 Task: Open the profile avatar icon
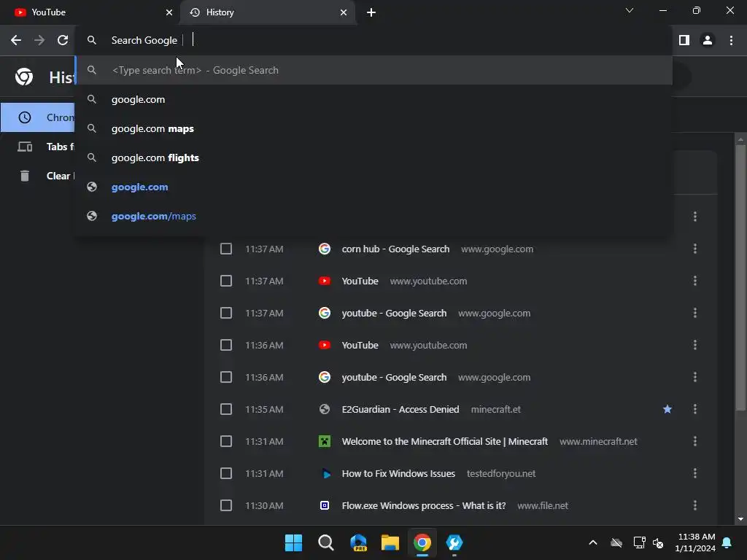[708, 40]
